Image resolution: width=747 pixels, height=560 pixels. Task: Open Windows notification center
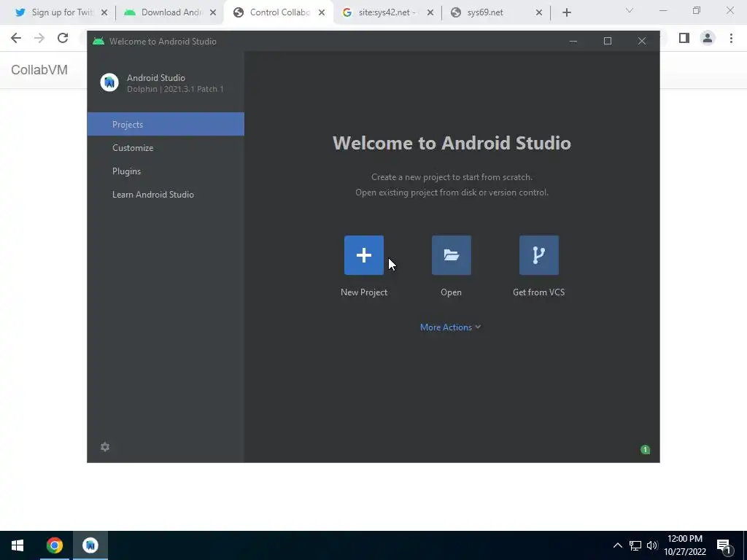724,546
